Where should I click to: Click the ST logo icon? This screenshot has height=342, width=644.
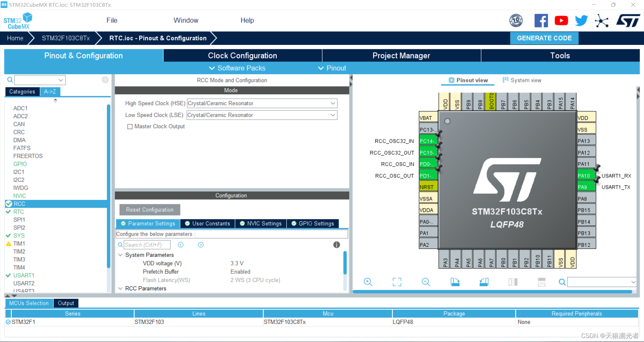click(x=628, y=21)
